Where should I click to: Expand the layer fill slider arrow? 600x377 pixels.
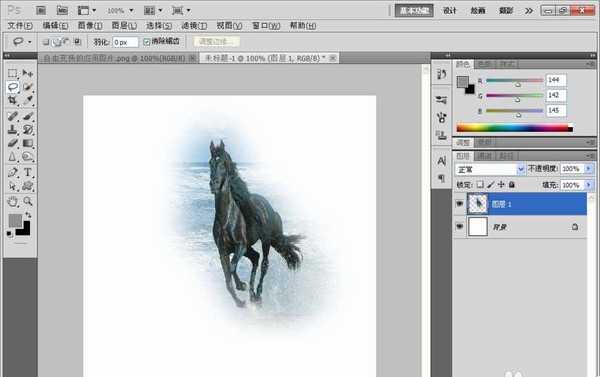pos(589,185)
